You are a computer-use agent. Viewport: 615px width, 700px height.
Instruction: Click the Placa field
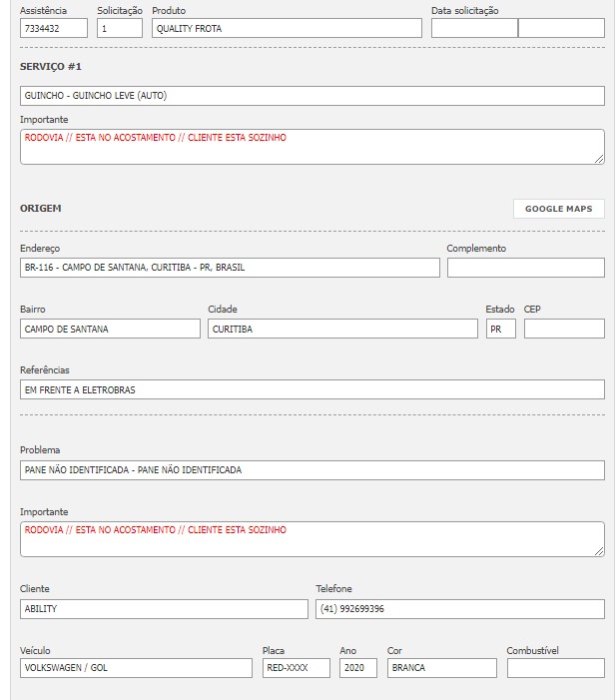[x=296, y=668]
